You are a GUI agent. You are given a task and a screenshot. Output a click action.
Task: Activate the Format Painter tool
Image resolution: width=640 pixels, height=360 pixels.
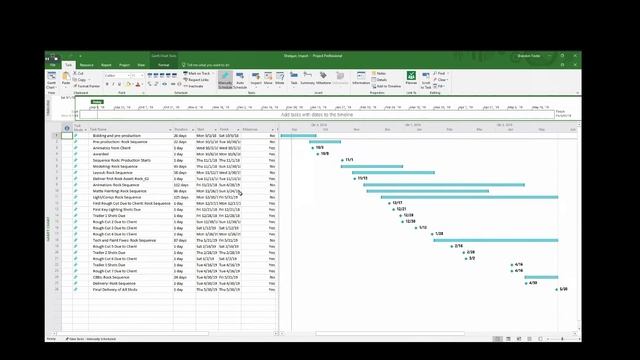point(86,86)
